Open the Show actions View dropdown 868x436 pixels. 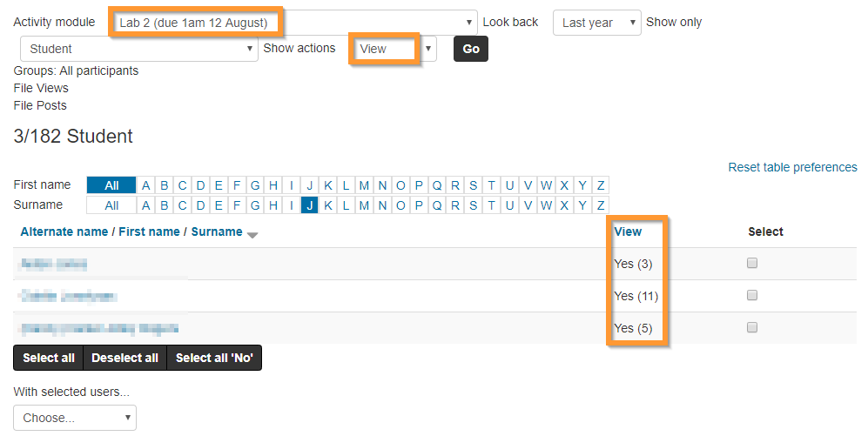393,49
